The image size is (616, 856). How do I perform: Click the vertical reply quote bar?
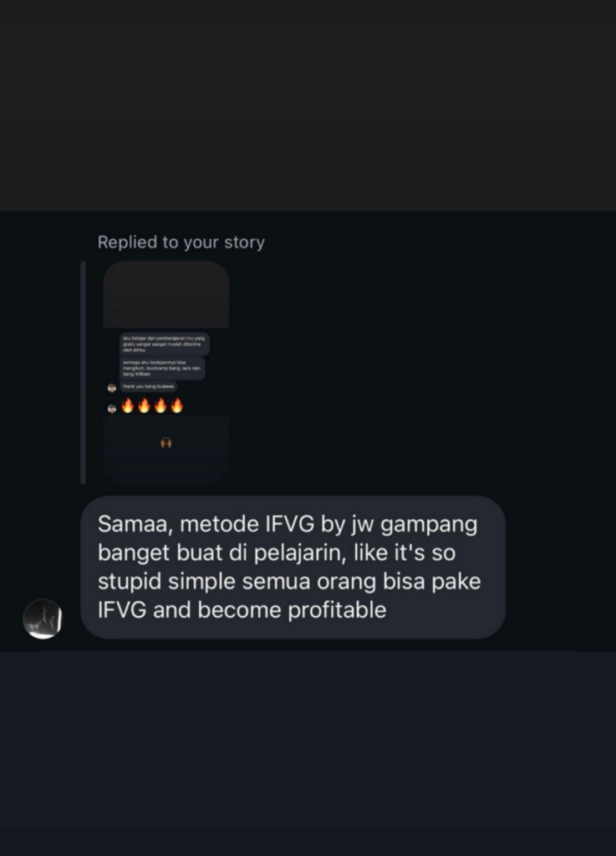click(83, 372)
